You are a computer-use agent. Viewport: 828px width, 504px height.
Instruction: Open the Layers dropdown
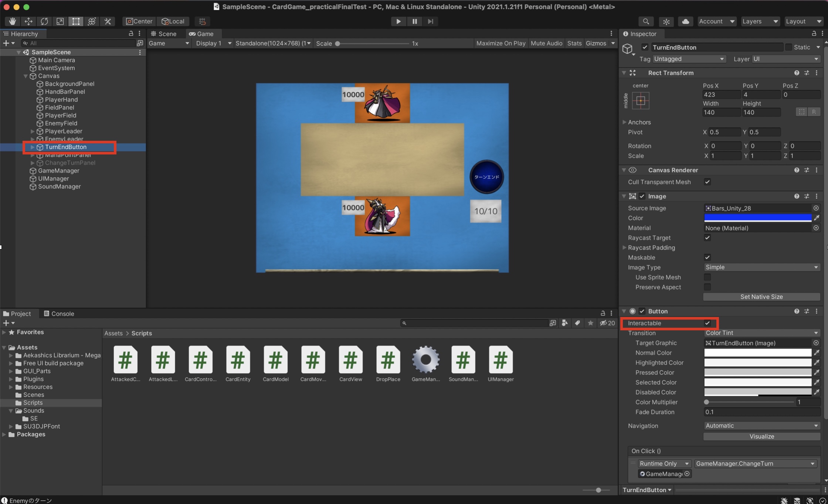point(760,21)
